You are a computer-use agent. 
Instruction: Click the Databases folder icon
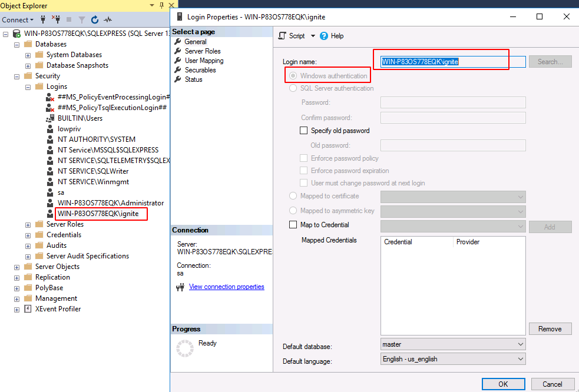(x=28, y=44)
